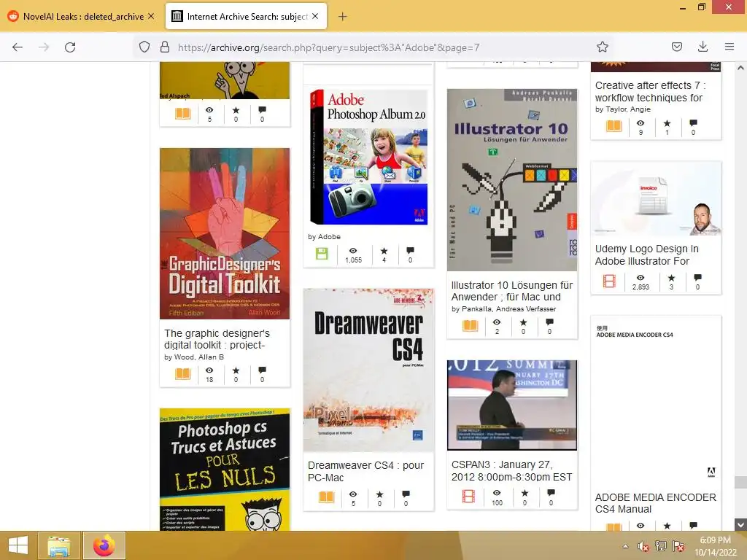Click the muted volume tray icon
This screenshot has width=747, height=560.
coord(643,546)
